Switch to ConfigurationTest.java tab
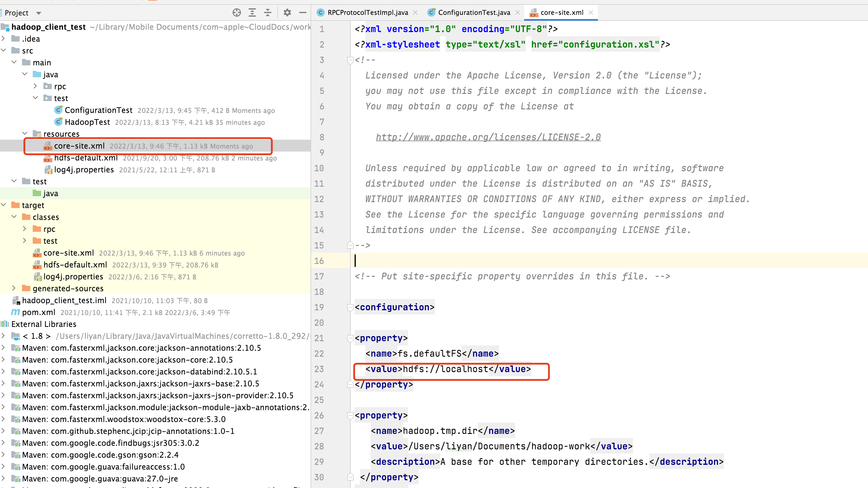This screenshot has width=868, height=488. point(474,12)
